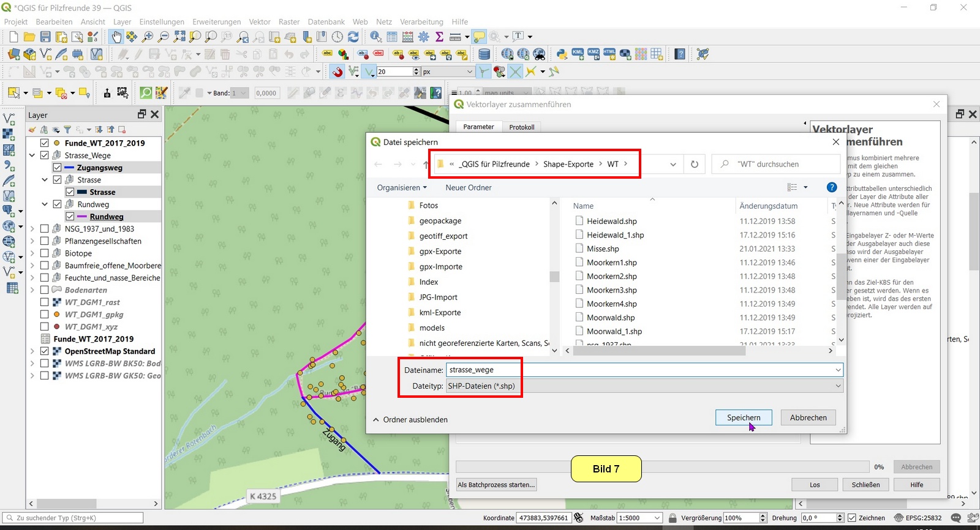
Task: Open the Statistical Summary sigma tool
Action: coord(439,37)
